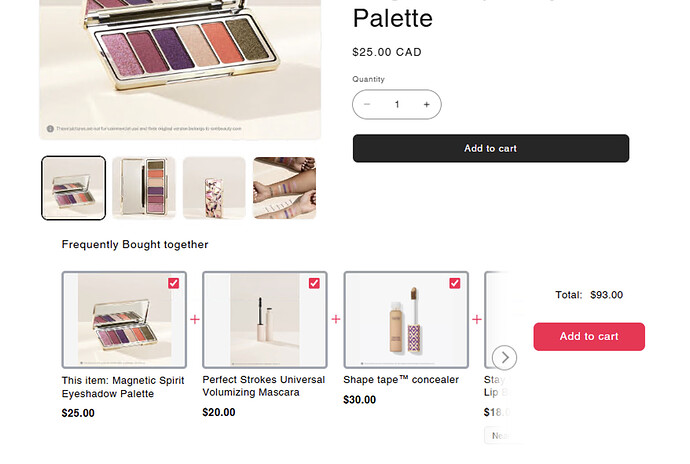
Task: Open the Perfect Strokes Universal Volumizing Mascara link
Action: 263,386
